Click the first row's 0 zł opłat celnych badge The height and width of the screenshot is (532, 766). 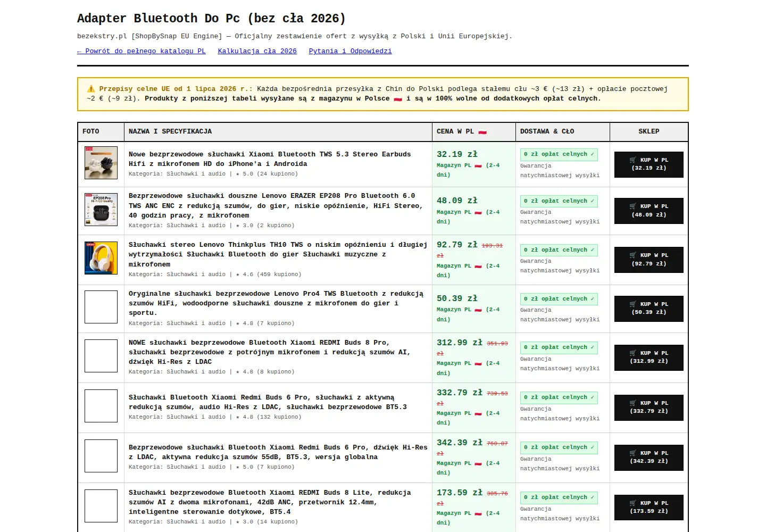559,154
